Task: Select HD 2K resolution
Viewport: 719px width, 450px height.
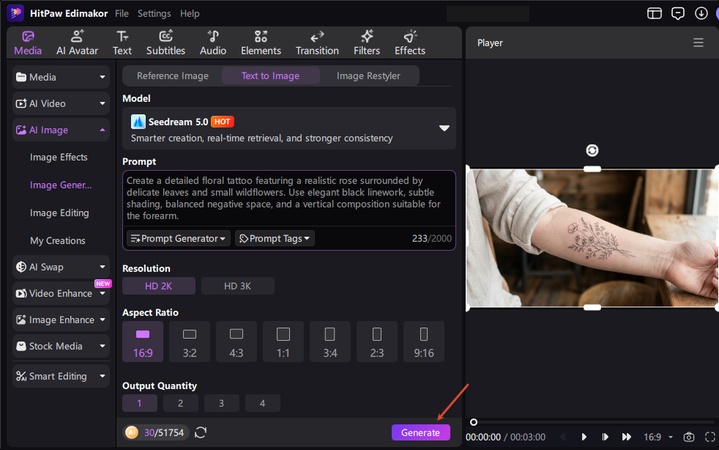Action: tap(159, 286)
